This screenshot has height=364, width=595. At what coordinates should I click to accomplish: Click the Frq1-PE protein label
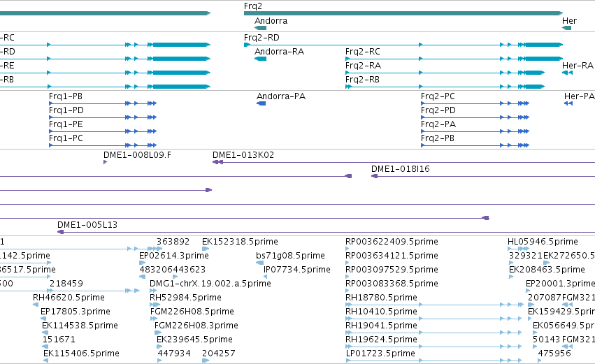click(66, 124)
